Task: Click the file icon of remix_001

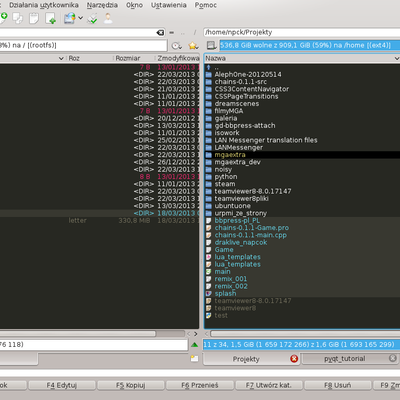Action: pyautogui.click(x=209, y=279)
